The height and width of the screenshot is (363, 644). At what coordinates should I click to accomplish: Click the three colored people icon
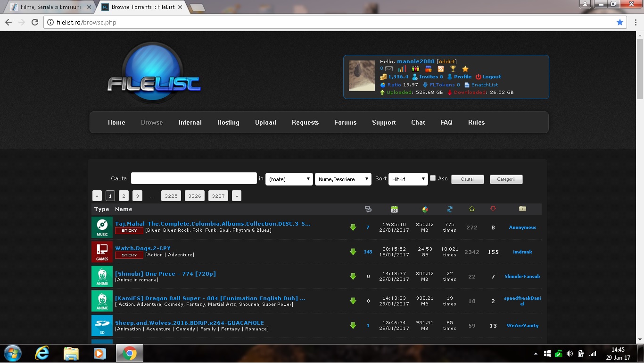click(x=415, y=69)
